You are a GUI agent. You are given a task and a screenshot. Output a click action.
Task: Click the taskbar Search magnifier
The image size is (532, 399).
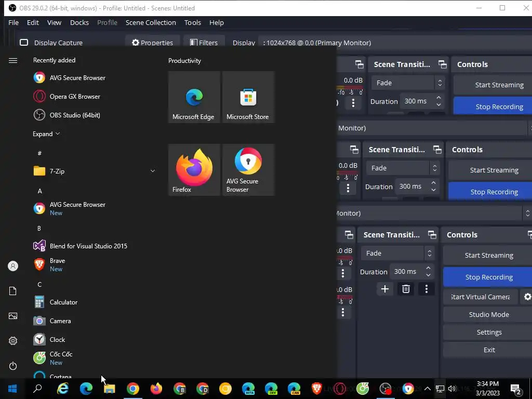pyautogui.click(x=37, y=388)
